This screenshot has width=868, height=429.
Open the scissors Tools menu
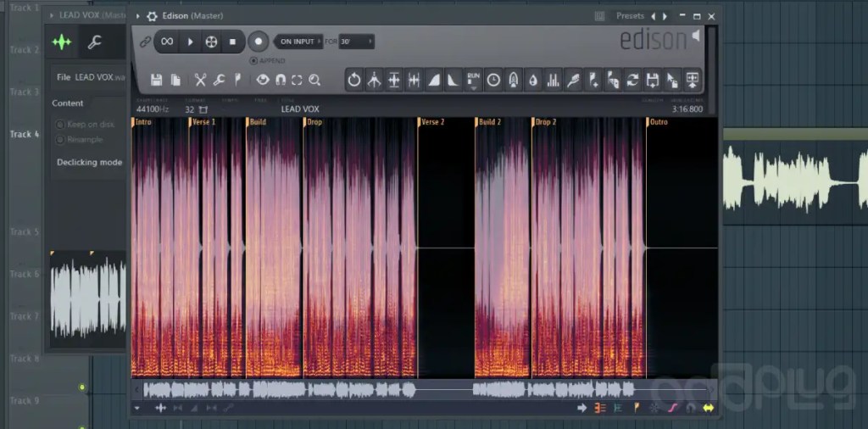point(200,81)
